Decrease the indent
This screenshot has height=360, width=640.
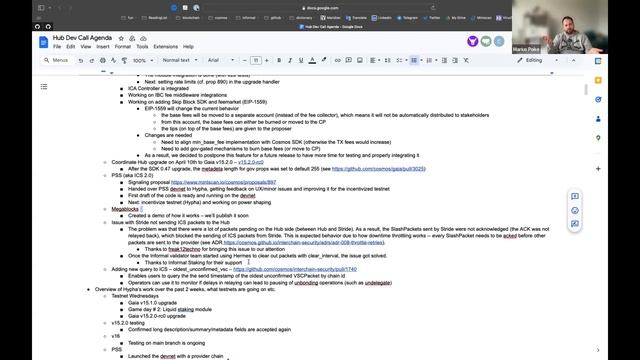[444, 60]
